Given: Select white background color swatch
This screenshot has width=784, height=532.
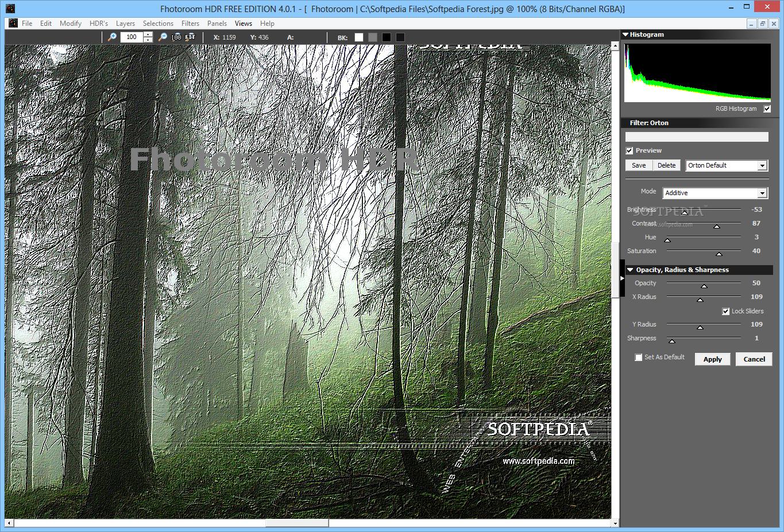Looking at the screenshot, I should 359,37.
